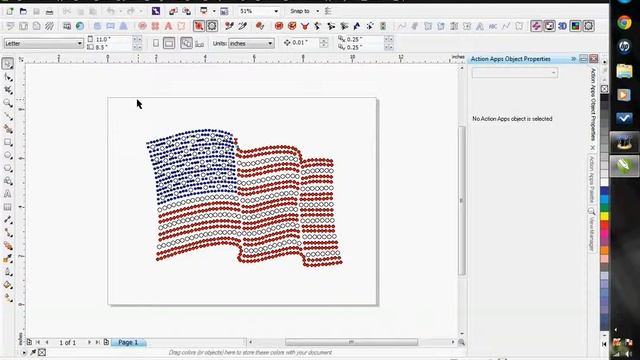Choose the Interactive blend tool
640x360 pixels.
pyautogui.click(x=7, y=246)
